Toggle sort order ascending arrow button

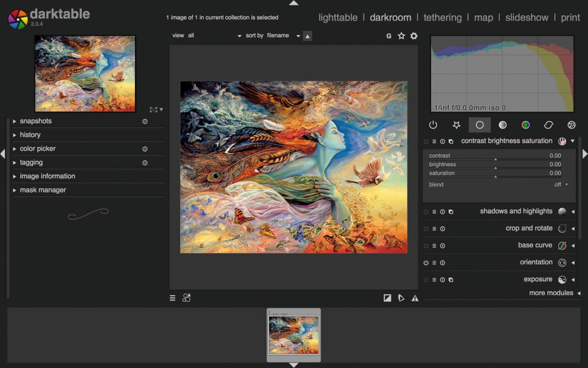307,36
